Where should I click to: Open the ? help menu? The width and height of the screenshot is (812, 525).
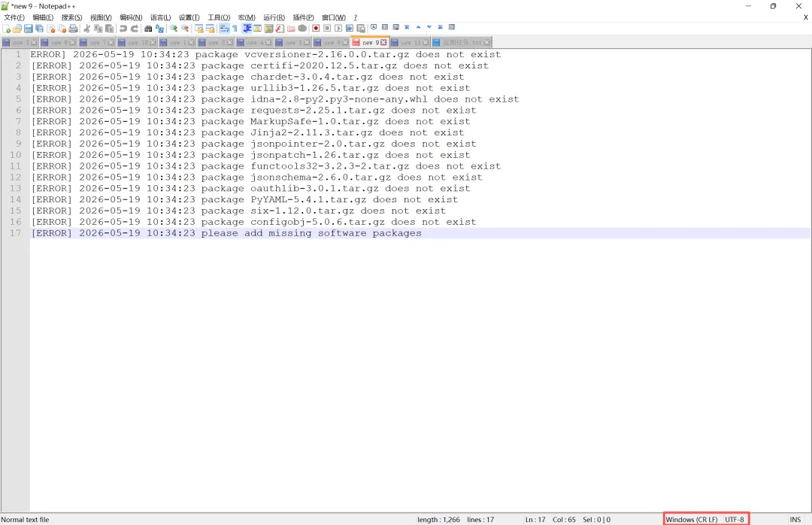[x=355, y=17]
